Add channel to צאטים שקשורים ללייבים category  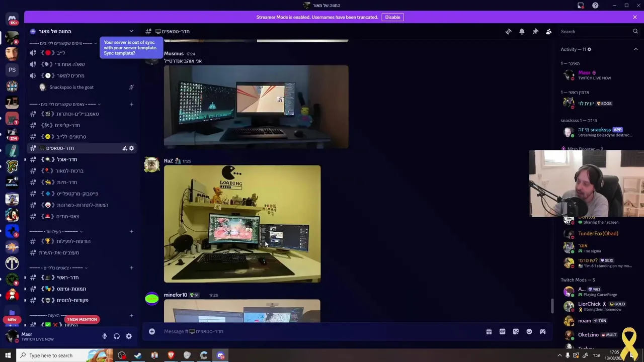click(x=131, y=104)
